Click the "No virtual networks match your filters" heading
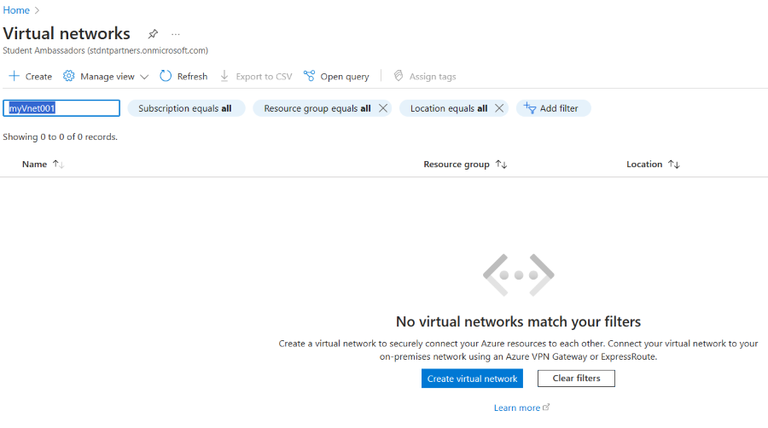Image resolution: width=768 pixels, height=428 pixels. (518, 322)
